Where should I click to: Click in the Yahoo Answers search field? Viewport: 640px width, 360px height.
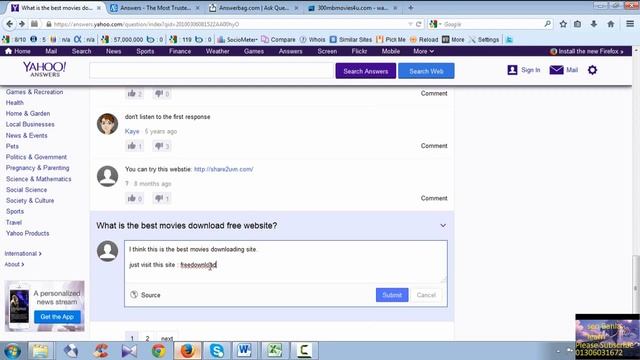click(x=211, y=71)
